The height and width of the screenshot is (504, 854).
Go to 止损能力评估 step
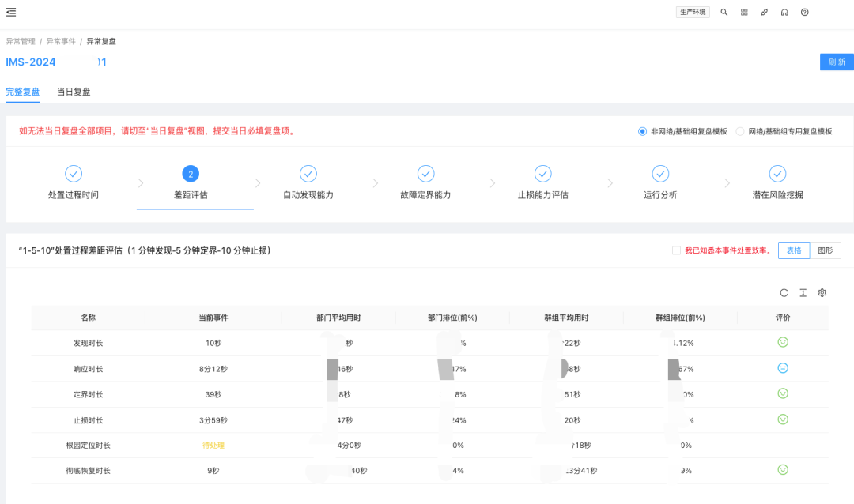click(x=543, y=182)
